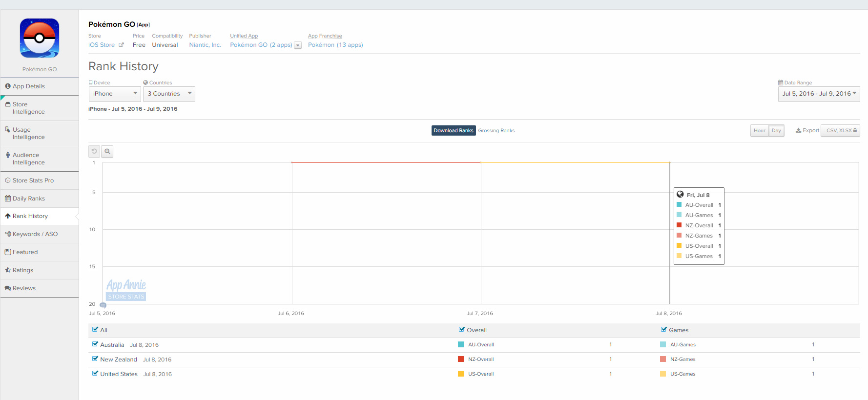Viewport: 868px width, 400px height.
Task: Click 'Jul 8, 2016' beside Australia
Action: 144,345
